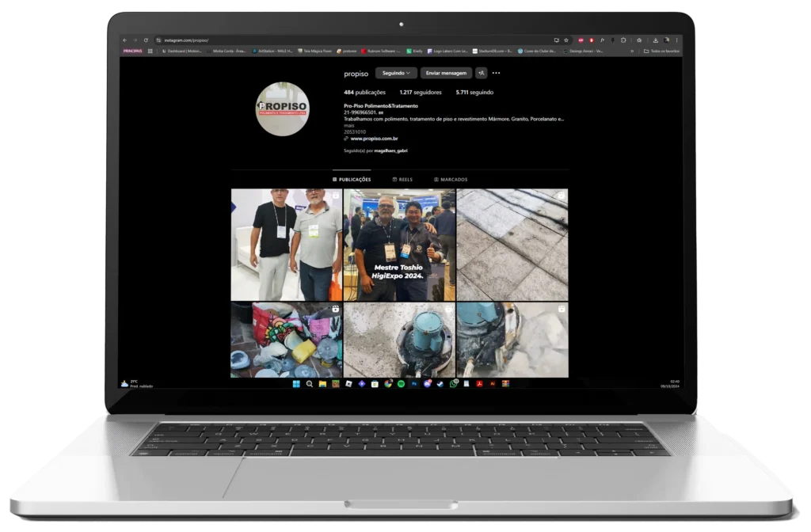Open the Dashboard | Motion bookmark

click(x=182, y=51)
